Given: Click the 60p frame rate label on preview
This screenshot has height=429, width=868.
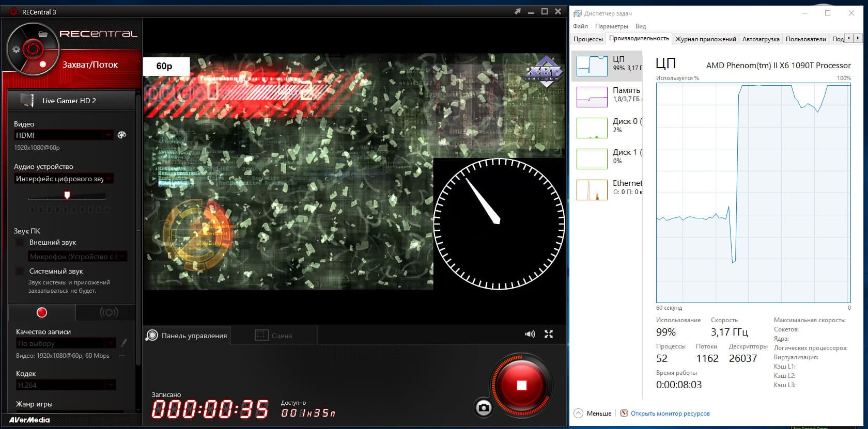Looking at the screenshot, I should 166,66.
